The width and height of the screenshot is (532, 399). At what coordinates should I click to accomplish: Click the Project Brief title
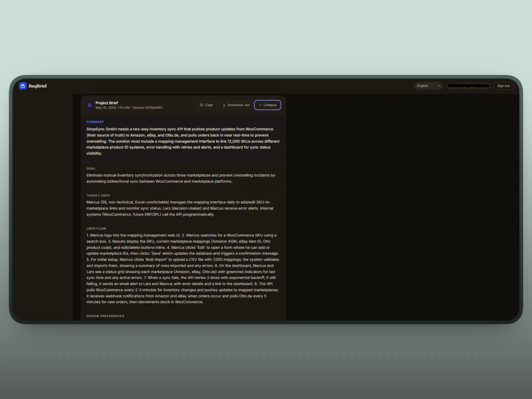[x=107, y=103]
